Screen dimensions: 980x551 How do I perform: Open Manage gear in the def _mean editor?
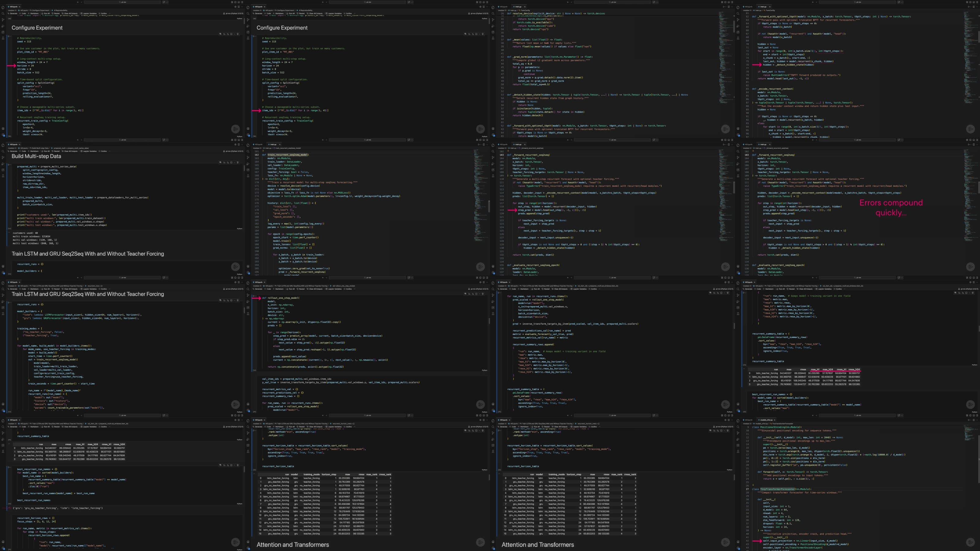pos(493,135)
